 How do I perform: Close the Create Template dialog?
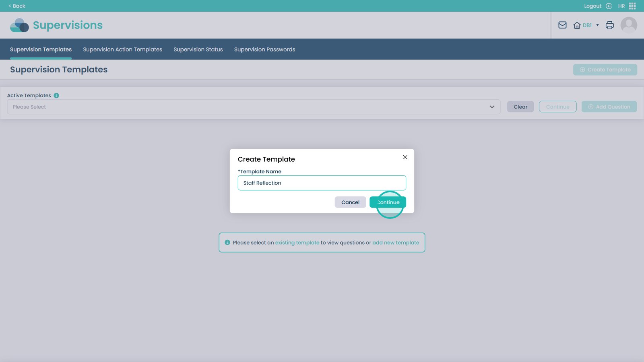click(x=405, y=157)
